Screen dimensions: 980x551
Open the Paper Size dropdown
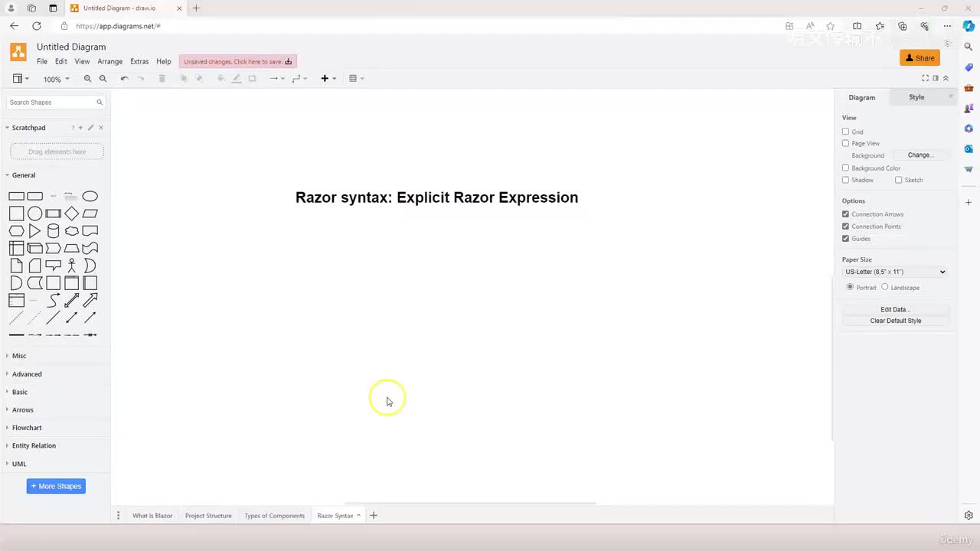(x=895, y=272)
